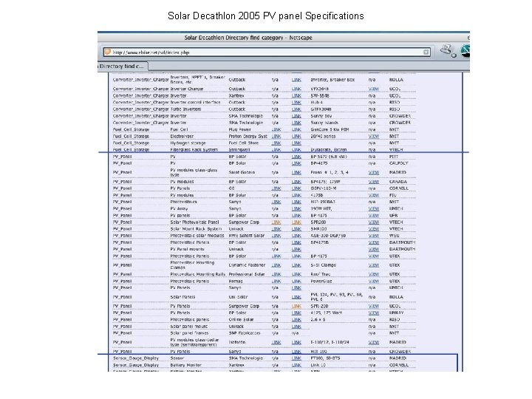Open VIEW link in Sanyo PV Array row
Viewport: 532px width, 399px height.
tap(374, 208)
